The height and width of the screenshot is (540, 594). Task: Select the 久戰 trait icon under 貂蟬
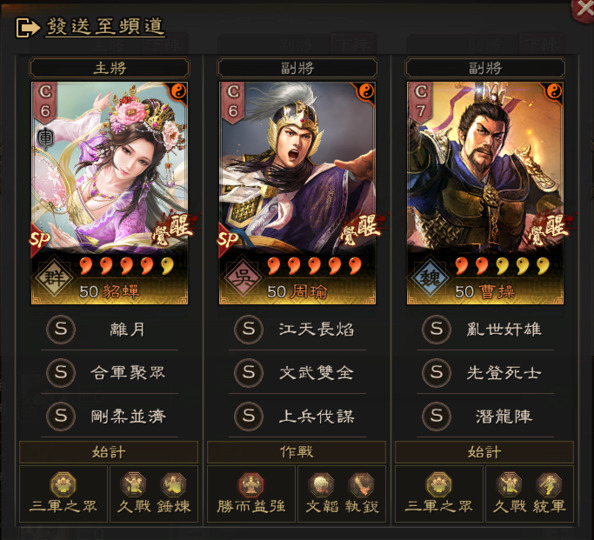(133, 485)
